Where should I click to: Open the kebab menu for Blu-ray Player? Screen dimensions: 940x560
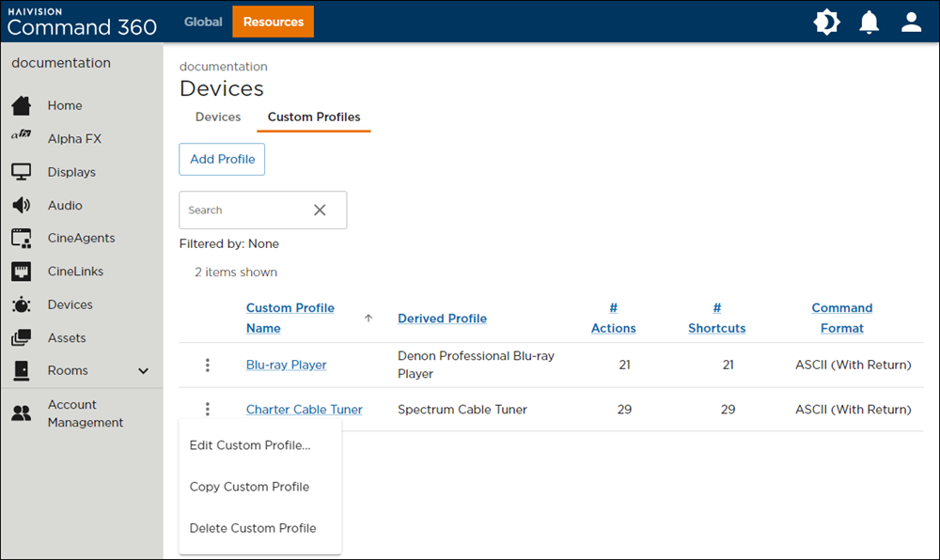tap(207, 366)
